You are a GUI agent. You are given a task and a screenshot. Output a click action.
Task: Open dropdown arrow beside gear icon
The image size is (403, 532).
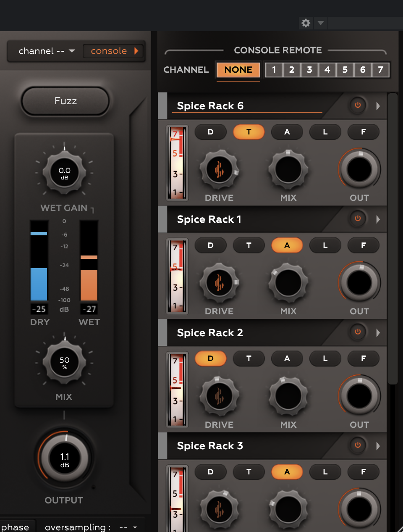point(321,23)
